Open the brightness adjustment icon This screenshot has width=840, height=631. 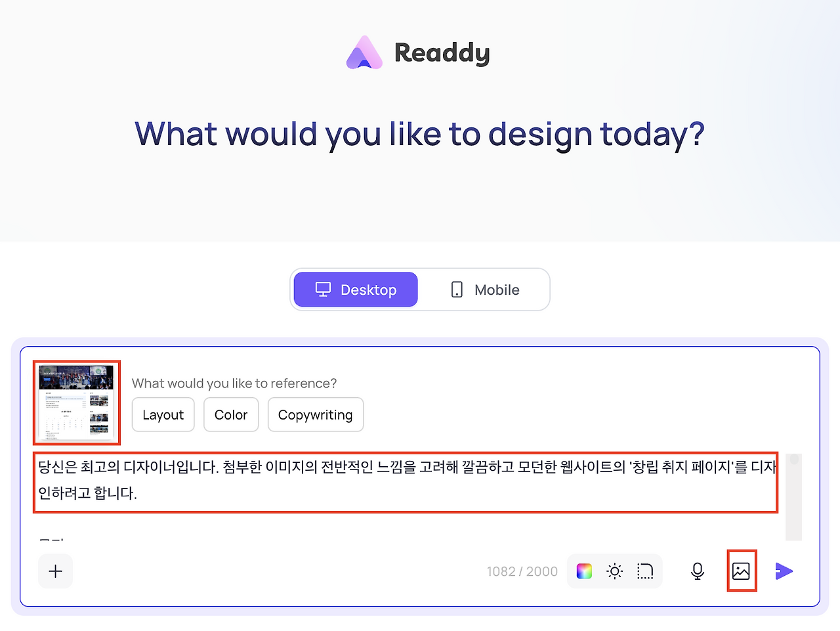[614, 571]
